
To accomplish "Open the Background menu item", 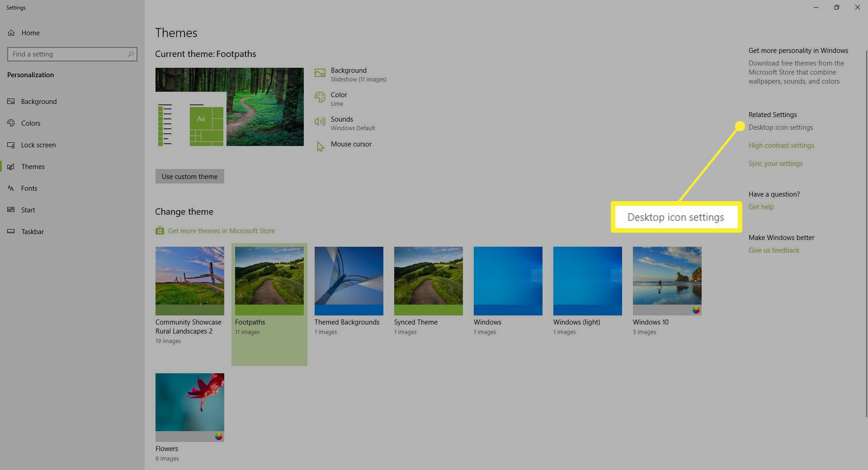I will tap(72, 102).
